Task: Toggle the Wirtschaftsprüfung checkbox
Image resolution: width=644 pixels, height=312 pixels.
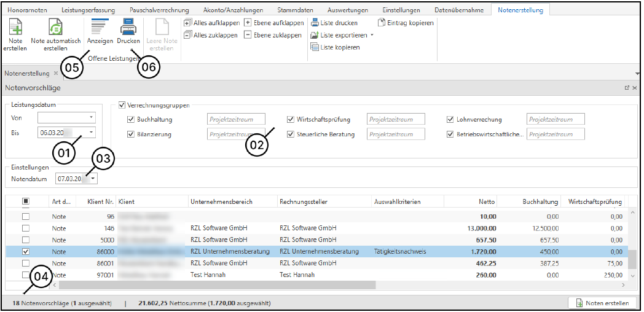Action: (291, 120)
